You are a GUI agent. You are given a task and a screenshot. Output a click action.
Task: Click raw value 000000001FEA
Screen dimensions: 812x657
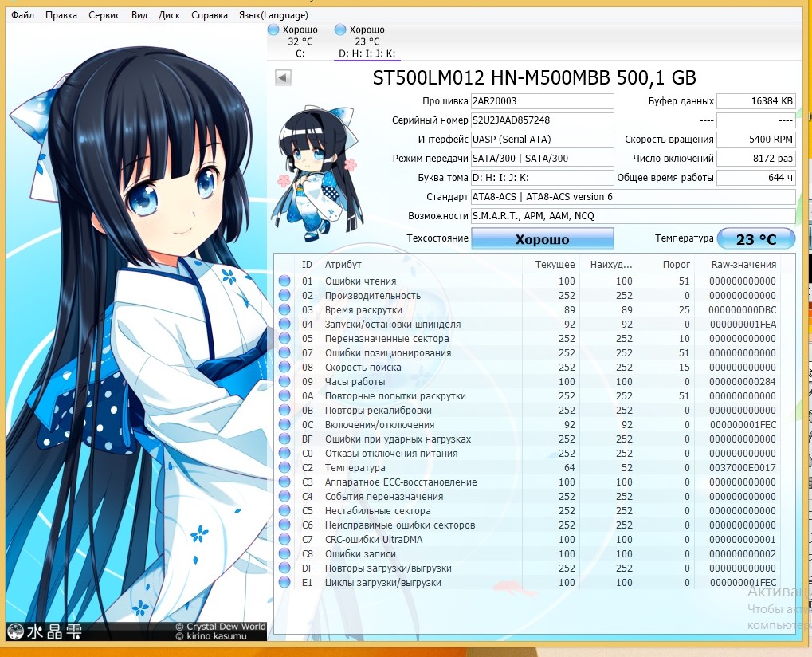(743, 324)
